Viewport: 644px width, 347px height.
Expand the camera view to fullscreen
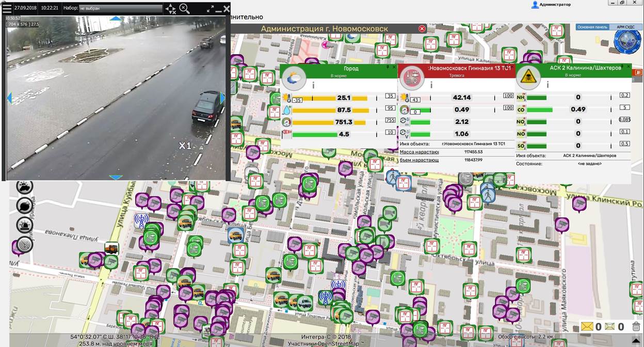[x=211, y=9]
